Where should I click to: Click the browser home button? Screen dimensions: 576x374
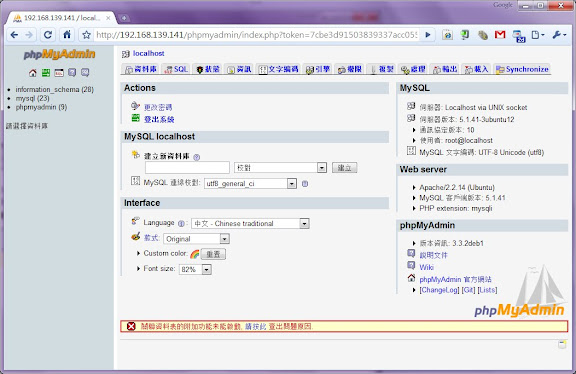pyautogui.click(x=67, y=35)
